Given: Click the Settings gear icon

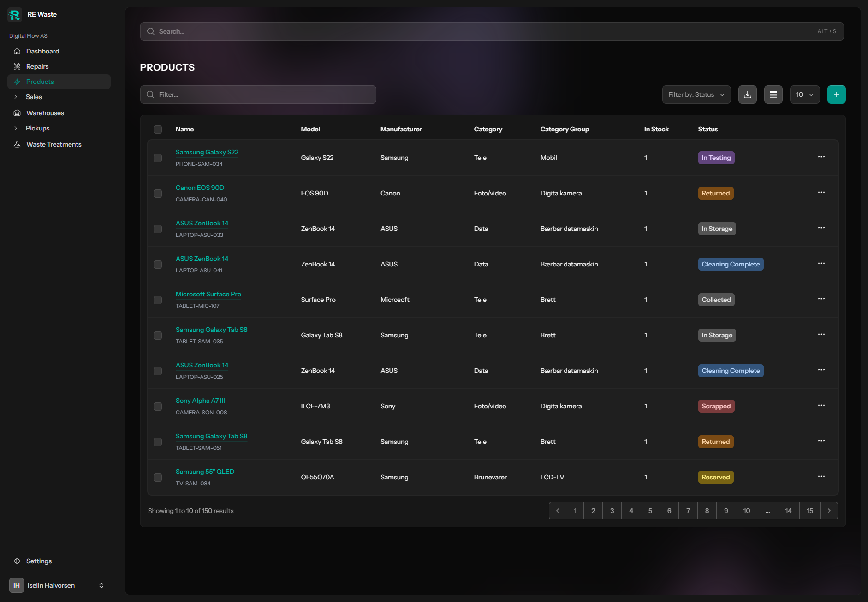Looking at the screenshot, I should [x=17, y=561].
